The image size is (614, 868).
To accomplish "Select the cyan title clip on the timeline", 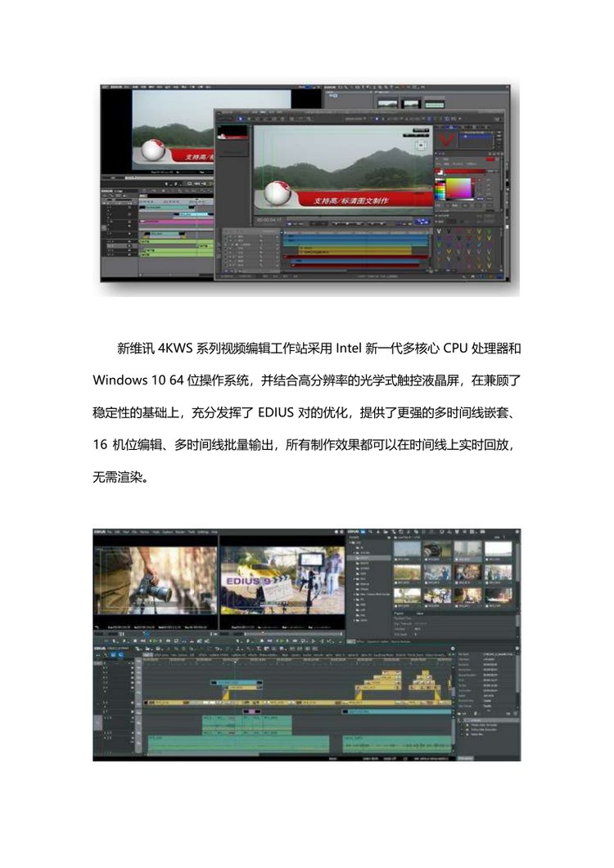I will coord(237,682).
